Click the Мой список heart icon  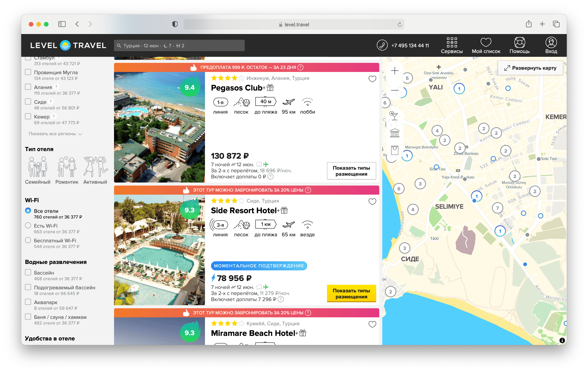pos(485,42)
